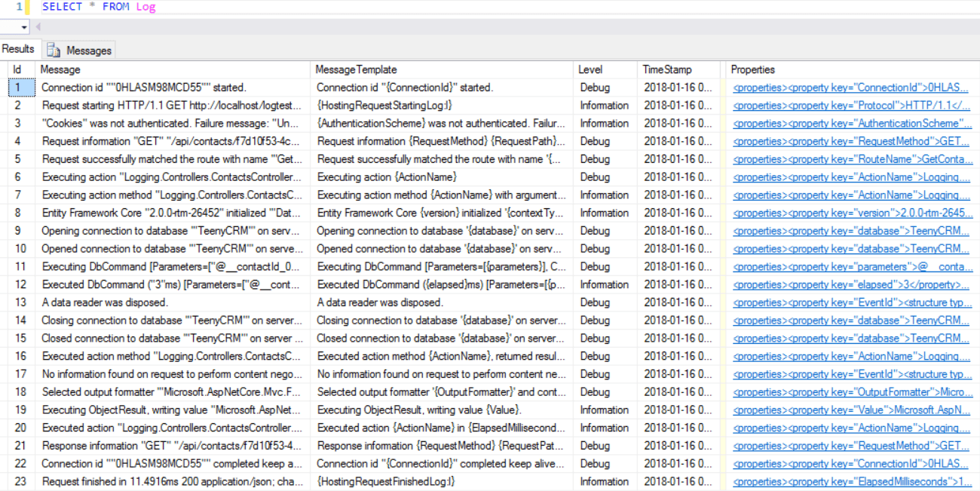Open the AuthenticationScheme properties link
980x491 pixels.
click(x=852, y=124)
